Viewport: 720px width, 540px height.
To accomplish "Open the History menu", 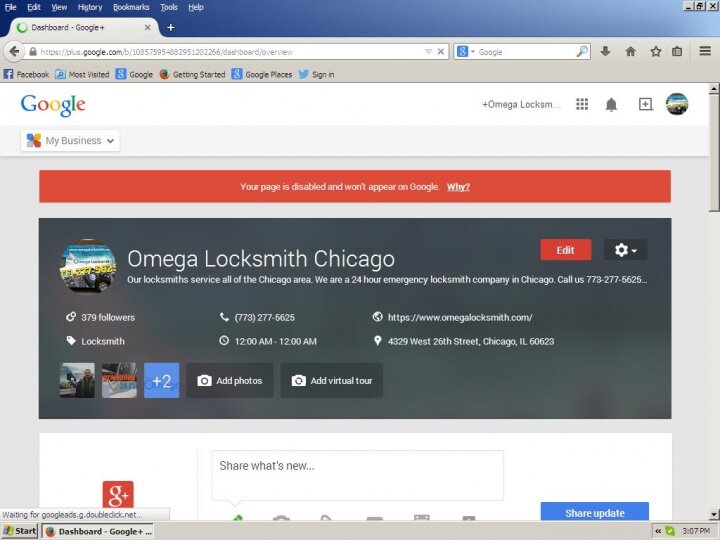I will (90, 7).
